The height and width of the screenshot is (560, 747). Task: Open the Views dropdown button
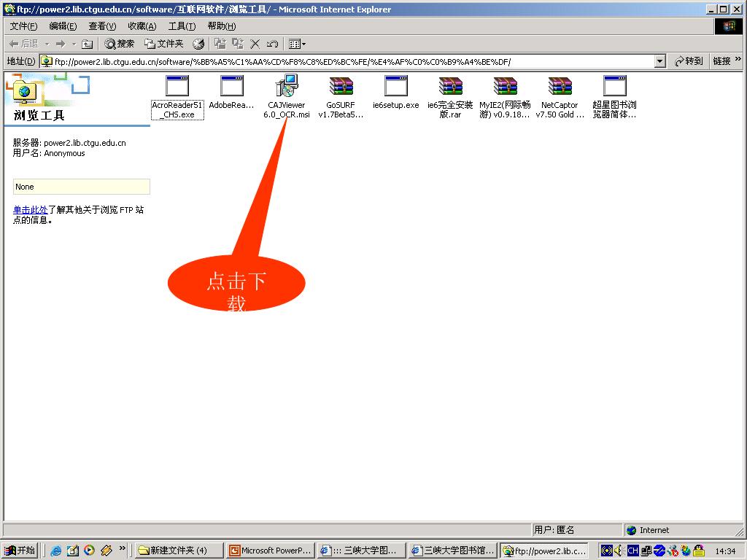coord(298,44)
